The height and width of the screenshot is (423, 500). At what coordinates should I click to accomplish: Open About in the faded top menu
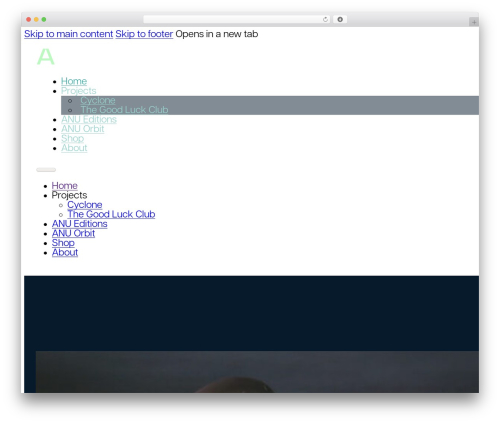point(74,148)
